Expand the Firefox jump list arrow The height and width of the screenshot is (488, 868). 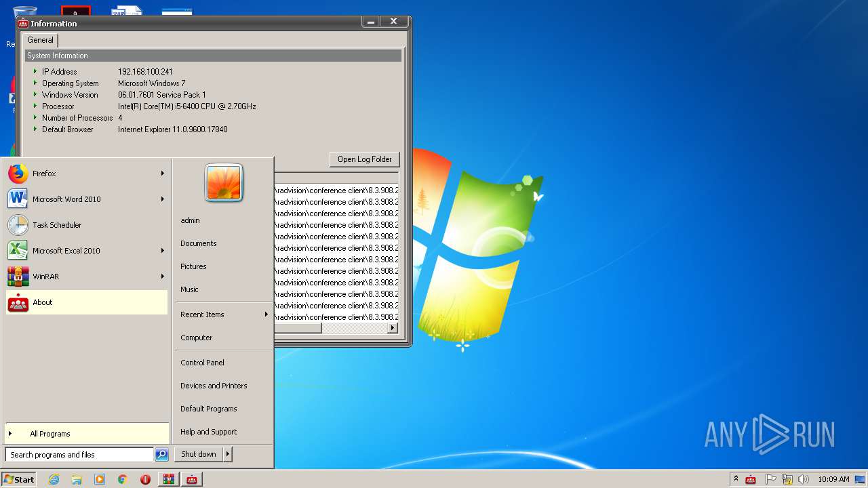[163, 174]
